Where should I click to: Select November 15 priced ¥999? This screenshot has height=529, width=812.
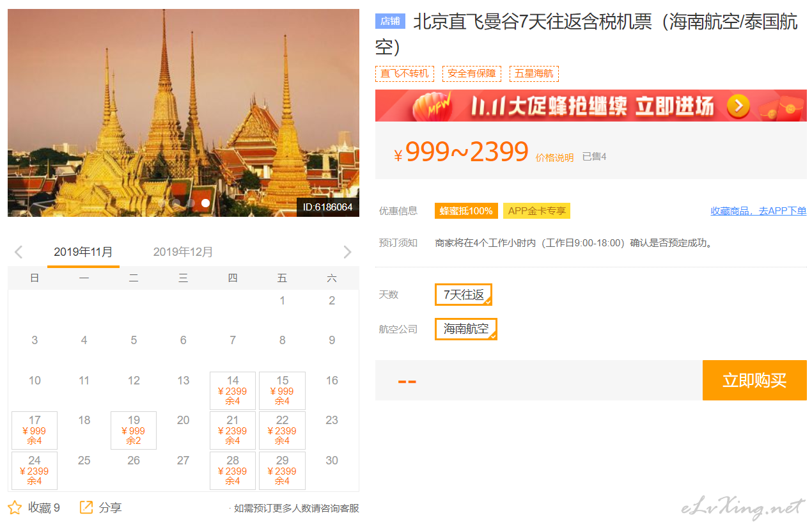click(x=282, y=391)
